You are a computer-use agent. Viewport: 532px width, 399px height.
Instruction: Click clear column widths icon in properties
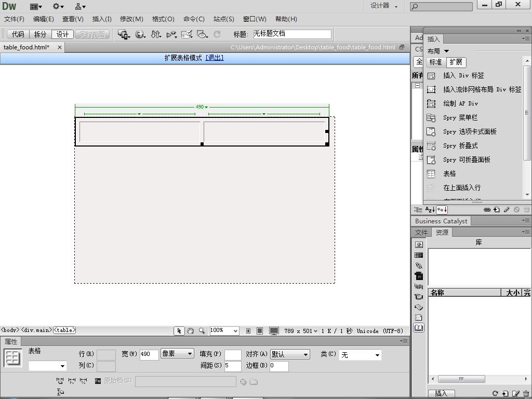pos(60,381)
